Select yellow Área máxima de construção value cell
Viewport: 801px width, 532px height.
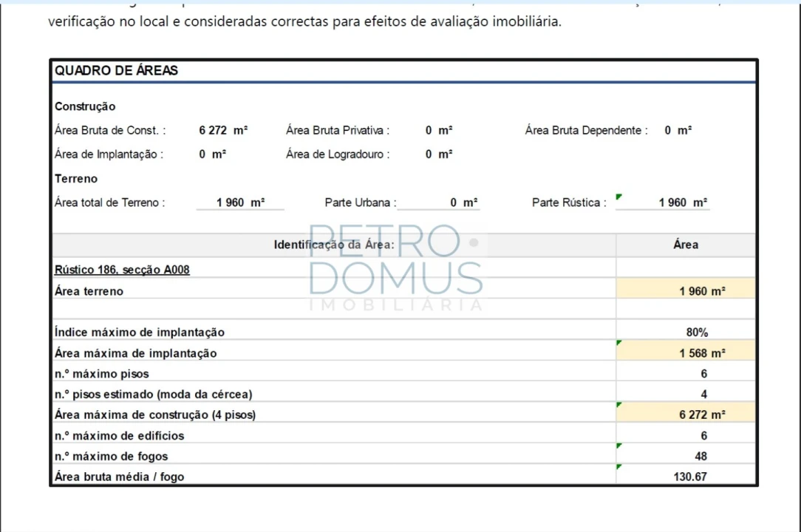click(686, 415)
